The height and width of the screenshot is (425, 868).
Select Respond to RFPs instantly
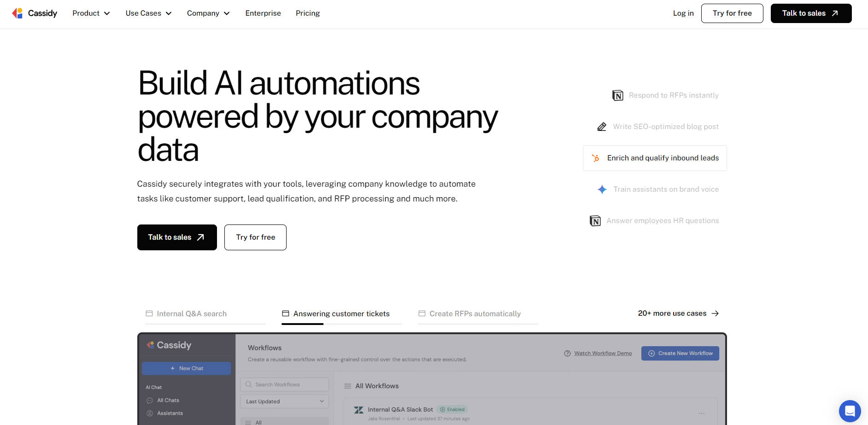(x=674, y=95)
